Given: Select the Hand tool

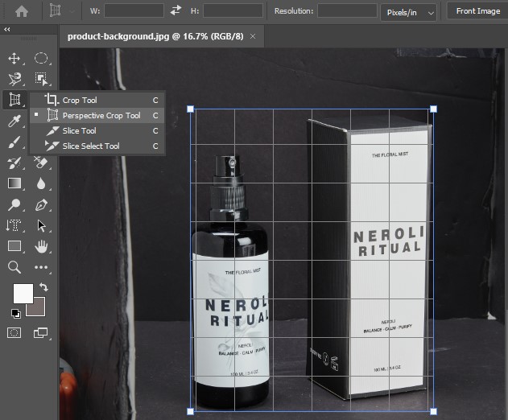Looking at the screenshot, I should (x=41, y=246).
